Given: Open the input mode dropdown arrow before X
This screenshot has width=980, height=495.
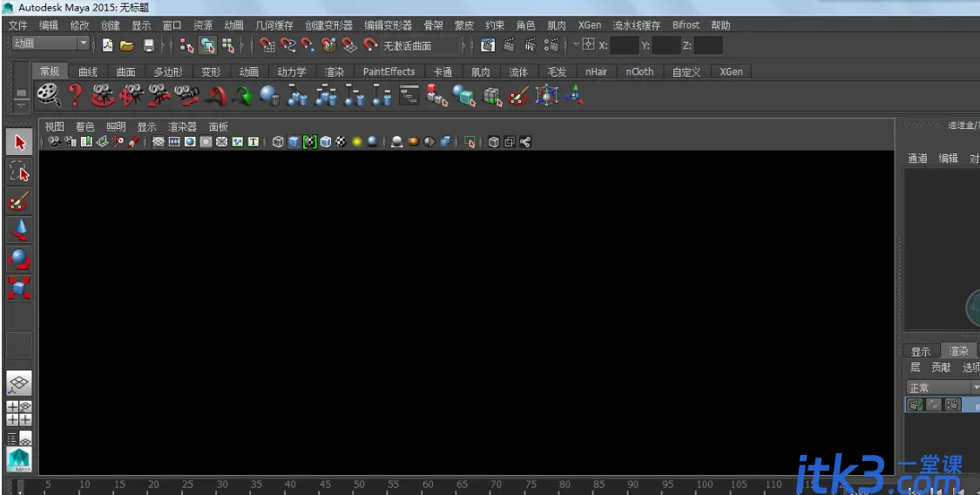Looking at the screenshot, I should 577,44.
